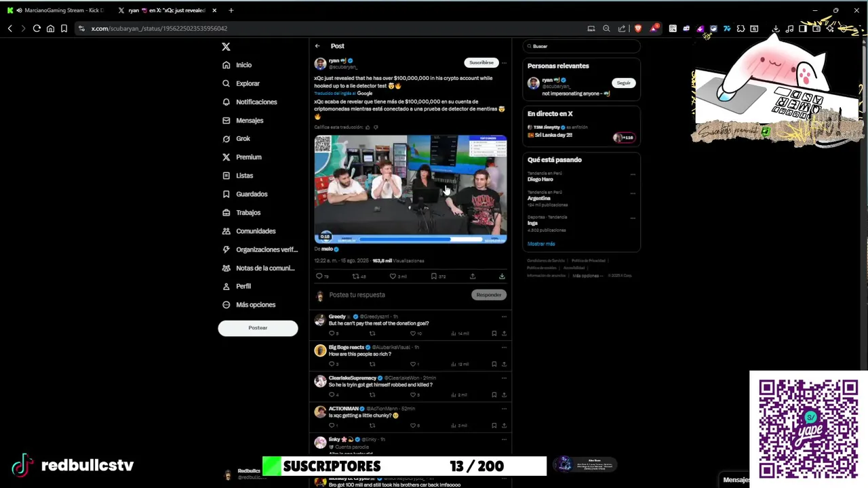Open more menu on Big Boge's reply
Screen dimensions: 868x488
(504, 348)
